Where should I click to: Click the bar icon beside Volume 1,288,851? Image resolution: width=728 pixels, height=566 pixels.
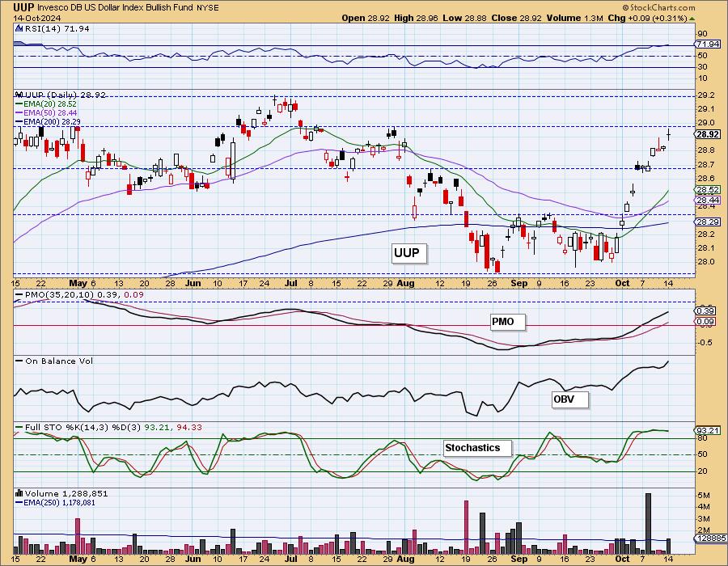19,493
